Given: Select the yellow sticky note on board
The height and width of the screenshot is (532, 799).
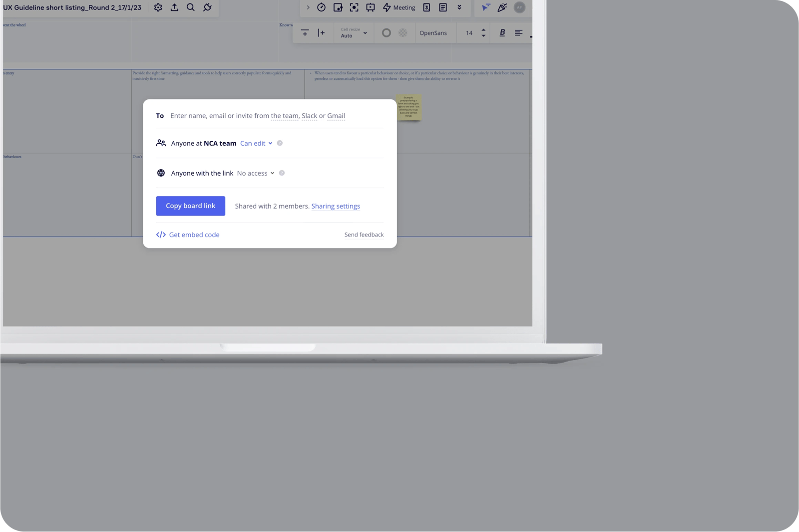Looking at the screenshot, I should (x=409, y=107).
